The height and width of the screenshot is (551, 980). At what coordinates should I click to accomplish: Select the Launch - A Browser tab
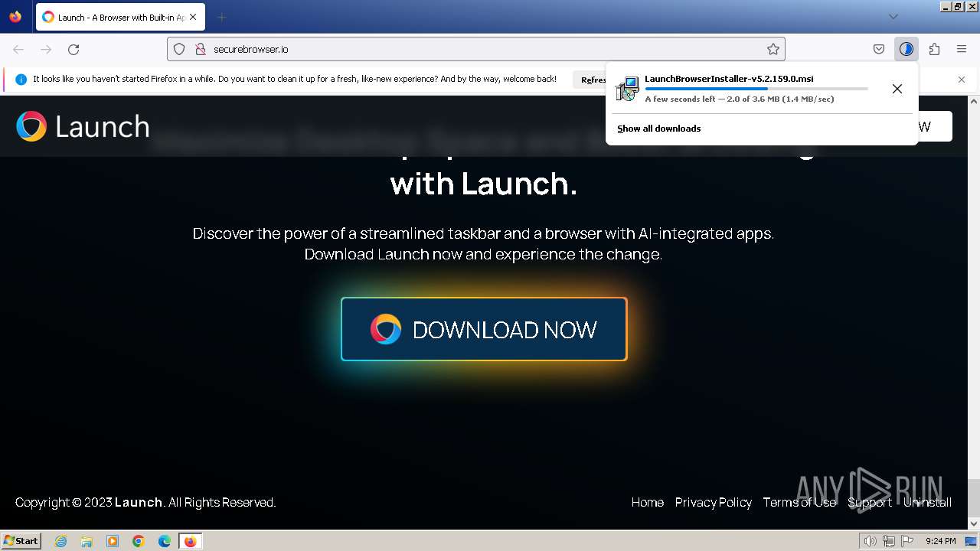(x=120, y=17)
